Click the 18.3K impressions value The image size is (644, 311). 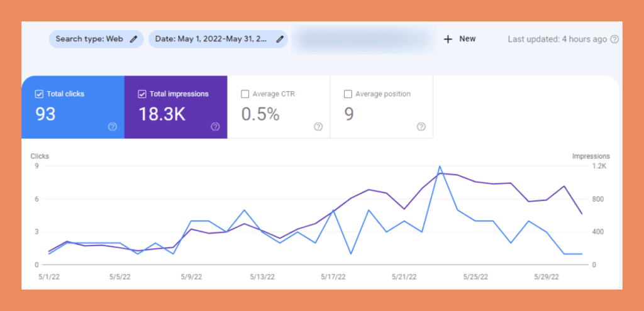(x=162, y=114)
